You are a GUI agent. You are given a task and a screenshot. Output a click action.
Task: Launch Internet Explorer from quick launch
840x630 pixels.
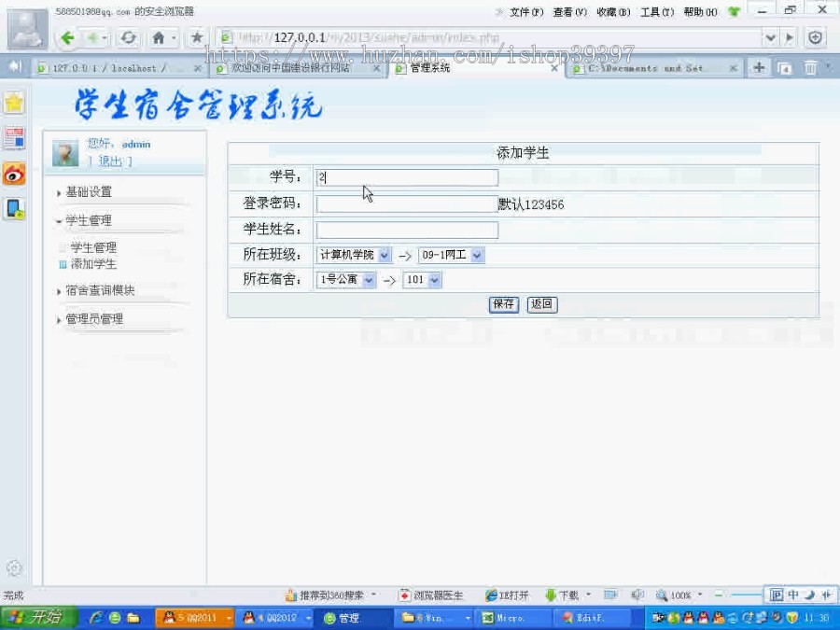[96, 618]
